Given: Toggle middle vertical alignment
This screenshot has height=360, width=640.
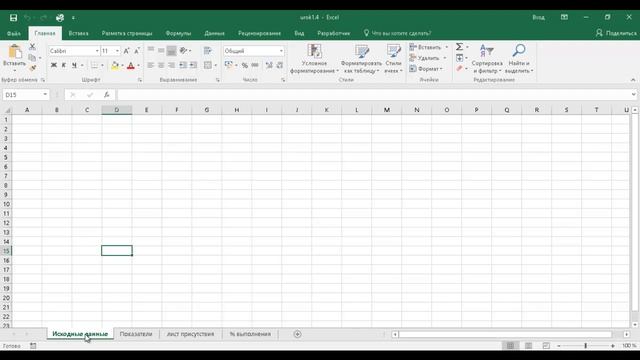Looking at the screenshot, I should pos(161,51).
